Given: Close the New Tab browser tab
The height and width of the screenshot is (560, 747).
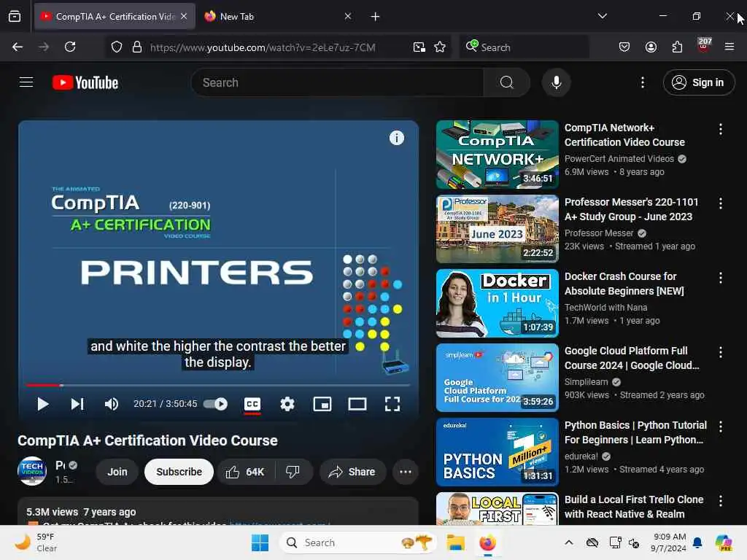Looking at the screenshot, I should click(x=348, y=16).
